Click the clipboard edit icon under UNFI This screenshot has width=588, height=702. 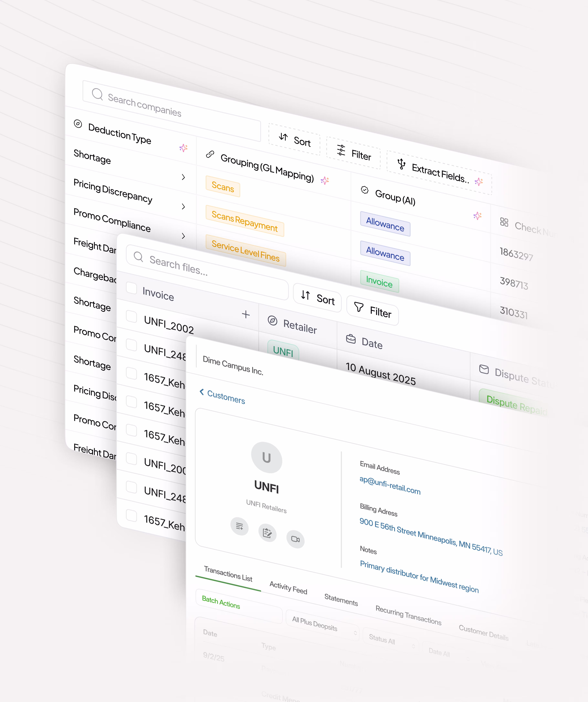[267, 532]
